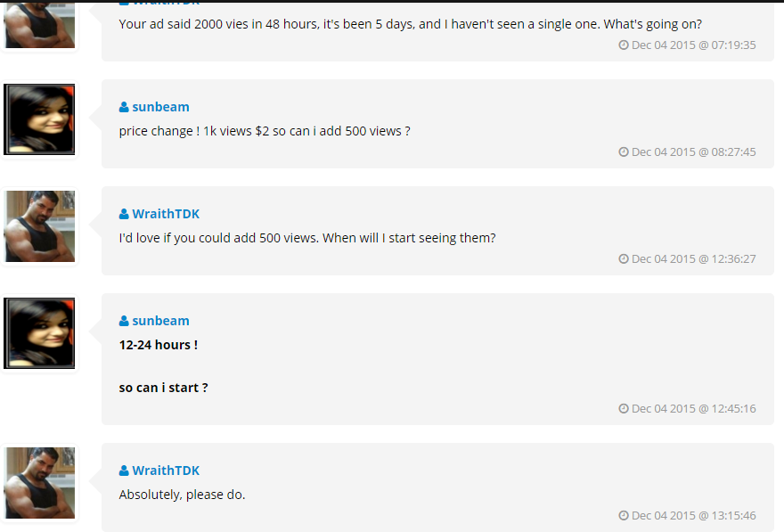Open sunbeam's profile link above the price change message
Screen dimensions: 784x532
point(160,107)
